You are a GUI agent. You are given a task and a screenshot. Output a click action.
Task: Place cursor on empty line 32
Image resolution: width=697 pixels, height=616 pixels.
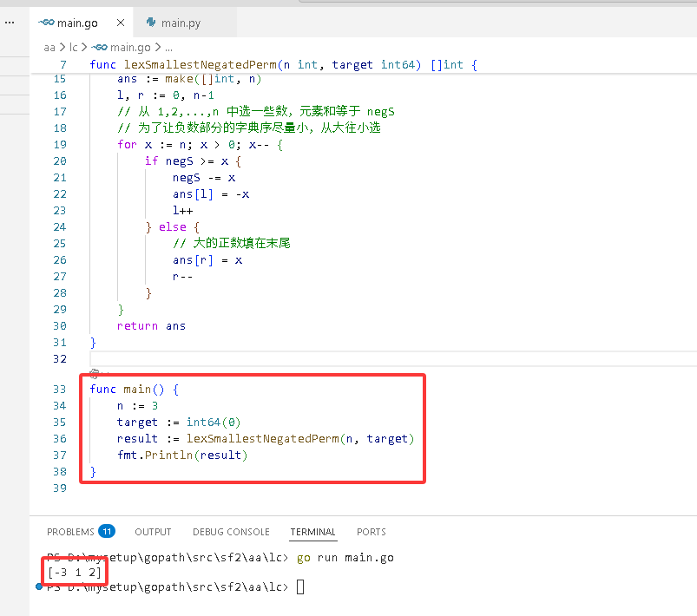[x=393, y=358]
